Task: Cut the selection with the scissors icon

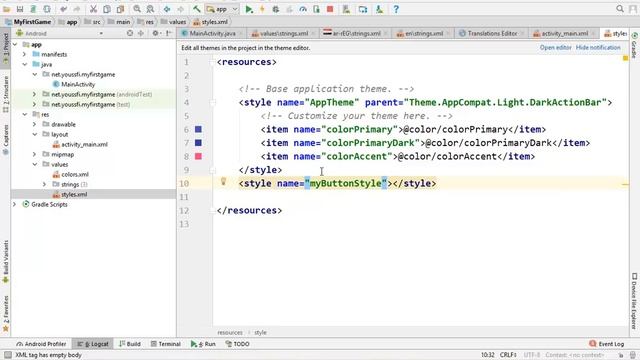Action: pyautogui.click(x=93, y=9)
